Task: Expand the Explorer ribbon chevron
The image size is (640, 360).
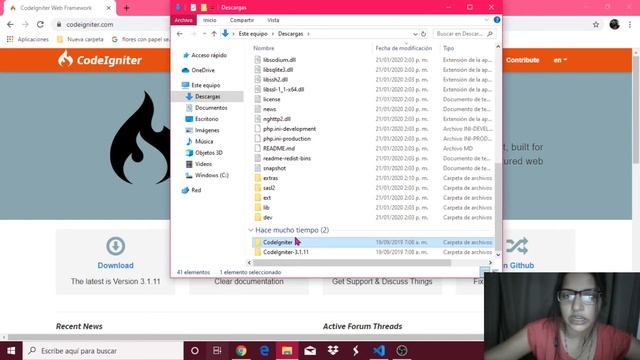Action: click(487, 20)
